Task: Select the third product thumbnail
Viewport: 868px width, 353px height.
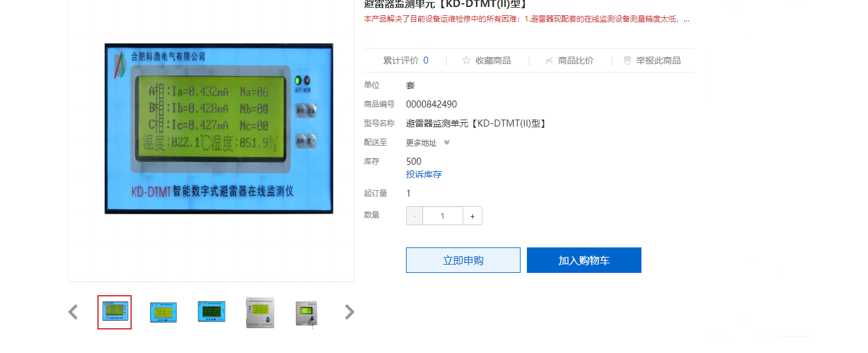Action: (x=211, y=312)
